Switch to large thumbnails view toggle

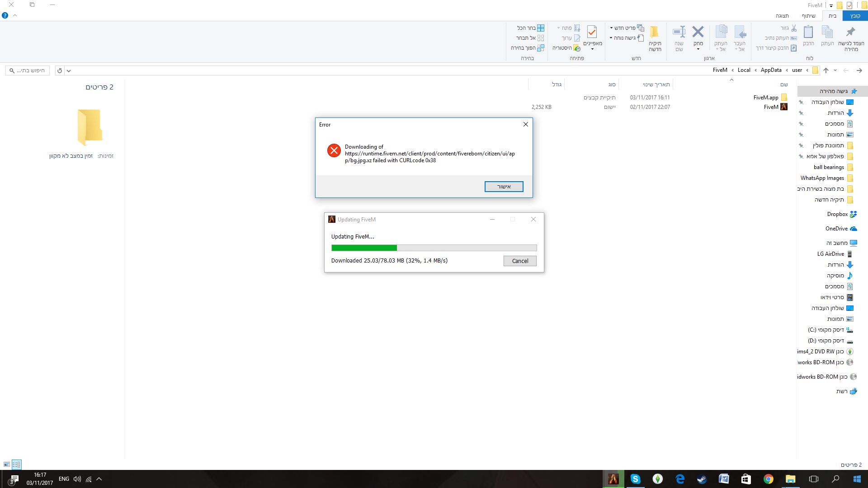[x=7, y=465]
